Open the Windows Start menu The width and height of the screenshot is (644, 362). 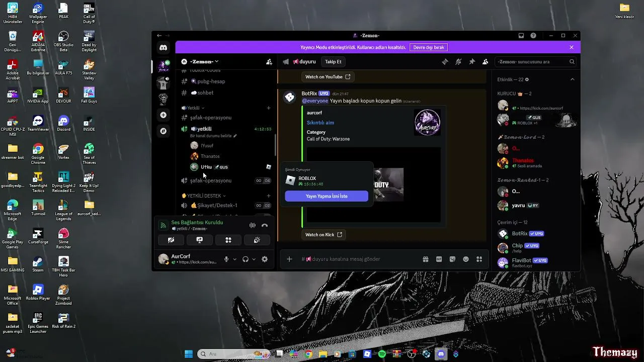click(x=189, y=354)
